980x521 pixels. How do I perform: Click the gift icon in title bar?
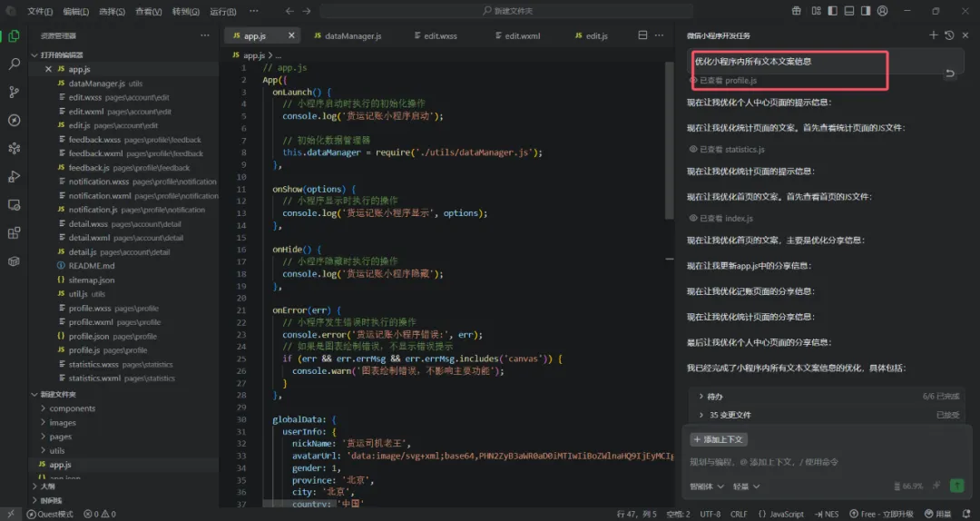point(797,11)
